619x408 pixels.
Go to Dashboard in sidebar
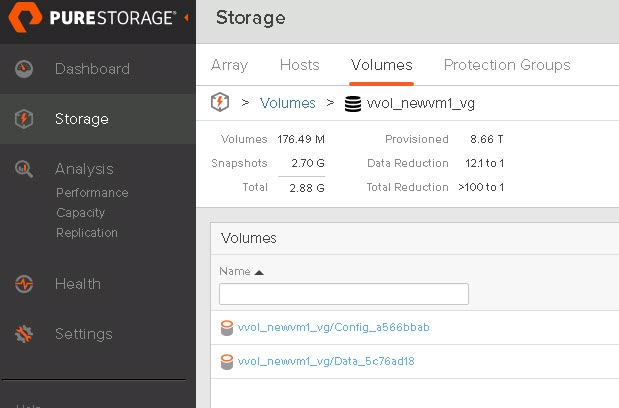click(x=92, y=69)
